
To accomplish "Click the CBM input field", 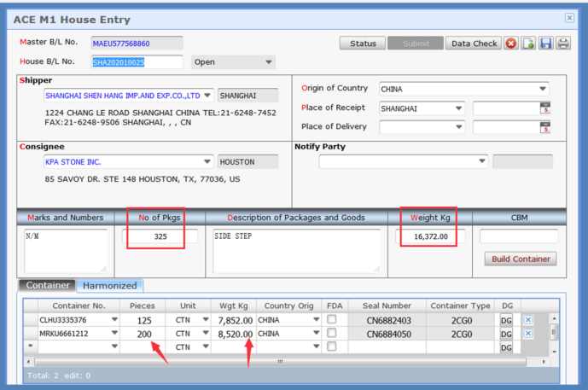I will pyautogui.click(x=518, y=236).
